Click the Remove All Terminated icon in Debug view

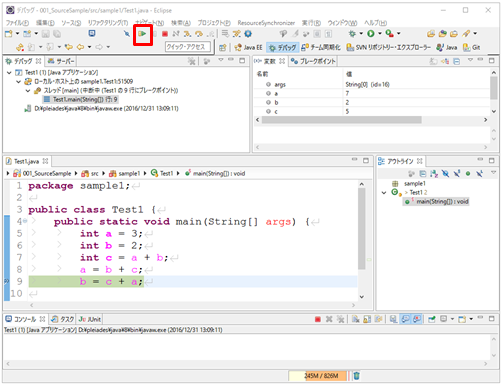point(191,61)
